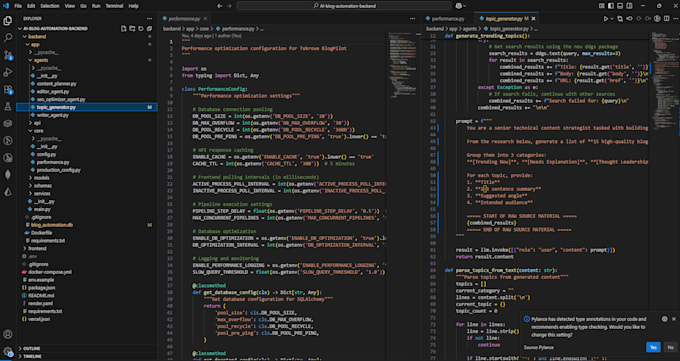Open the Pylance notification settings gear

(x=664, y=319)
